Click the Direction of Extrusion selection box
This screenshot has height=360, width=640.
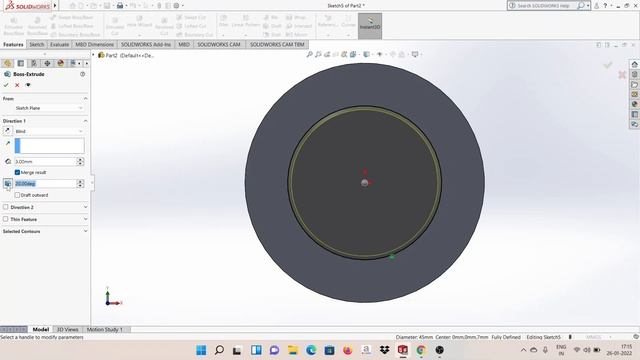point(49,146)
